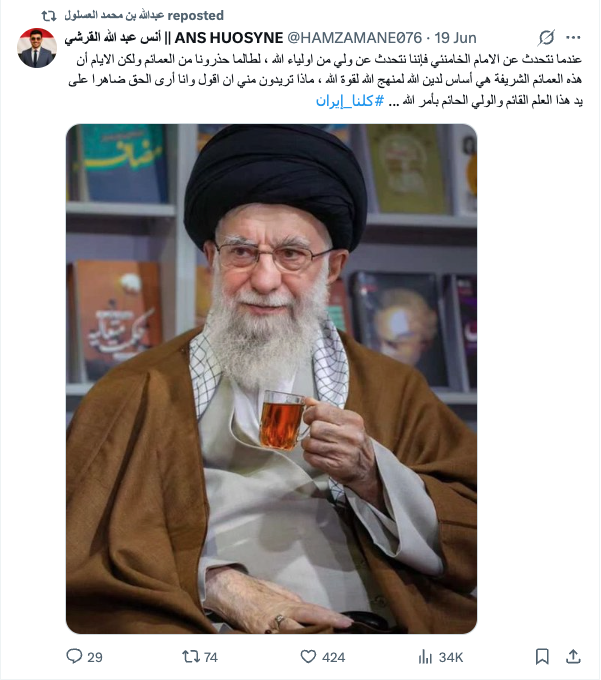Viewport: 601px width, 680px height.
Task: Bookmark this post
Action: pos(542,657)
